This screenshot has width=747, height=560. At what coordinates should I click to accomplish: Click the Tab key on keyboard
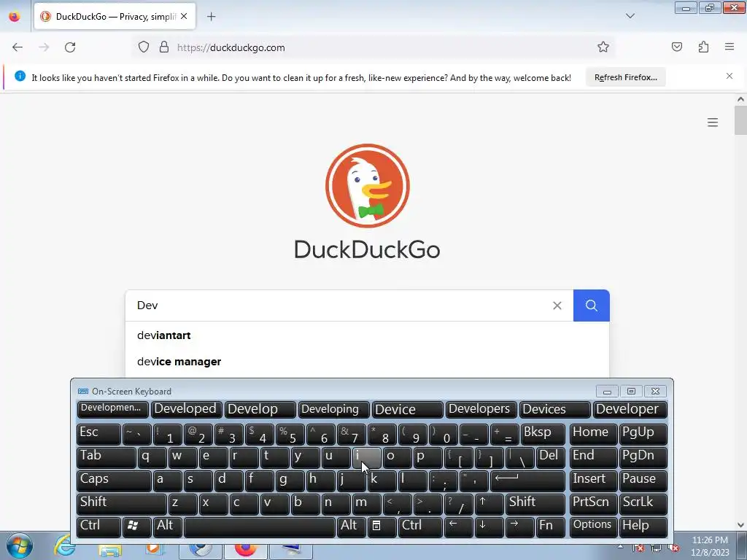pyautogui.click(x=106, y=456)
